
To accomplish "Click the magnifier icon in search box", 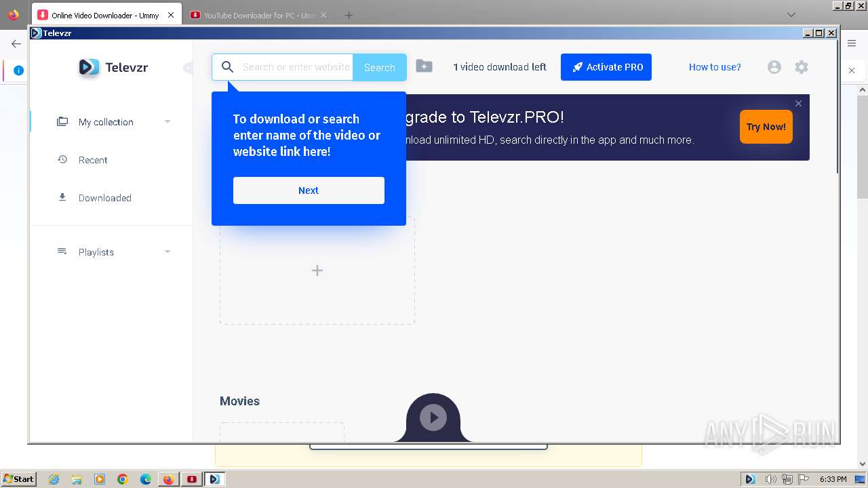I will click(x=228, y=67).
